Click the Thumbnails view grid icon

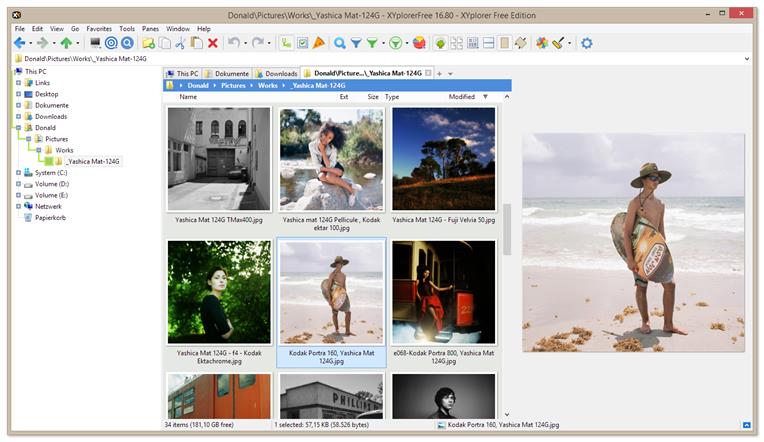tap(457, 43)
